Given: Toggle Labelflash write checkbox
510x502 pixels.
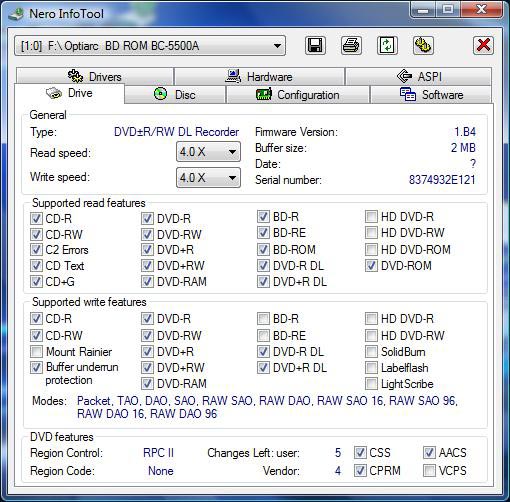Looking at the screenshot, I should click(371, 368).
